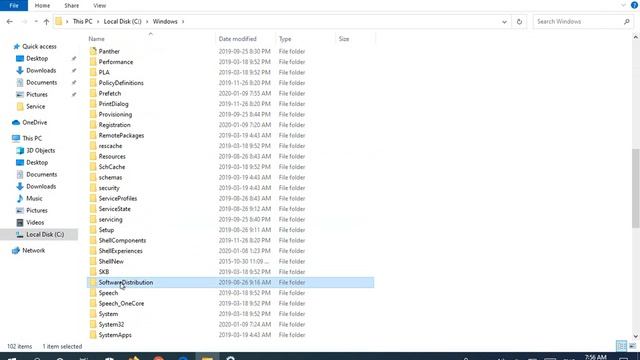Open Service folder in Quick access

[x=36, y=106]
